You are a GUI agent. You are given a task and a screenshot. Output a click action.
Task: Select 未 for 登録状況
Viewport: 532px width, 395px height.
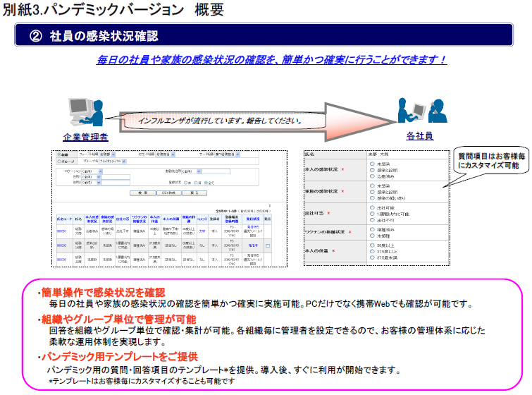(185, 183)
